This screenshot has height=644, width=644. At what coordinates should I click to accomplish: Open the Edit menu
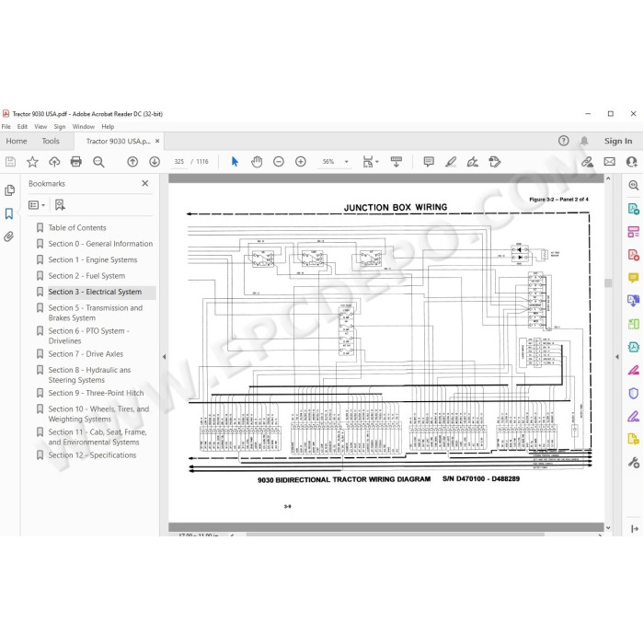(22, 127)
